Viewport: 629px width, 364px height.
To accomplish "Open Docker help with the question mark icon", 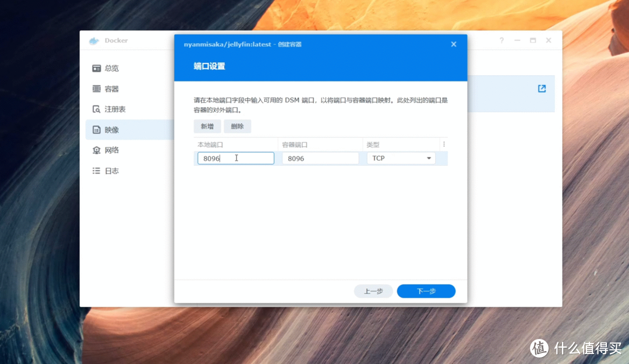I will (501, 40).
